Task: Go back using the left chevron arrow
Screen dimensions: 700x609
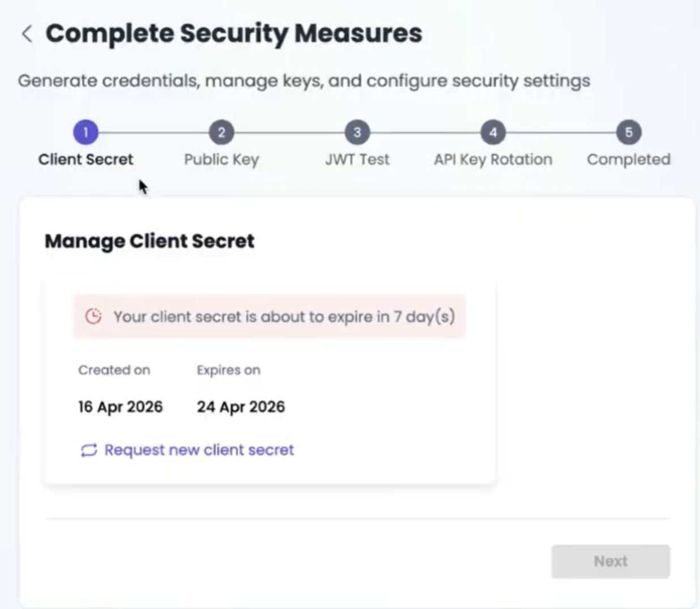Action: pyautogui.click(x=27, y=34)
